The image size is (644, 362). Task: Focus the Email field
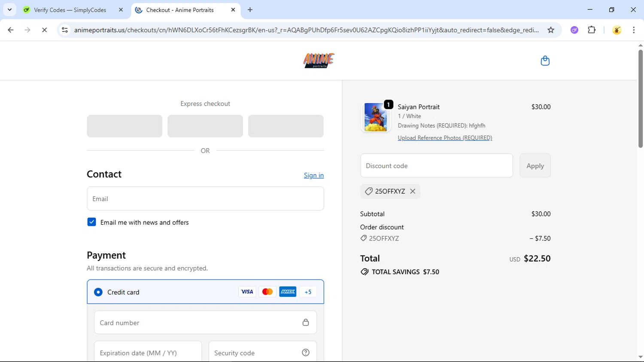205,198
